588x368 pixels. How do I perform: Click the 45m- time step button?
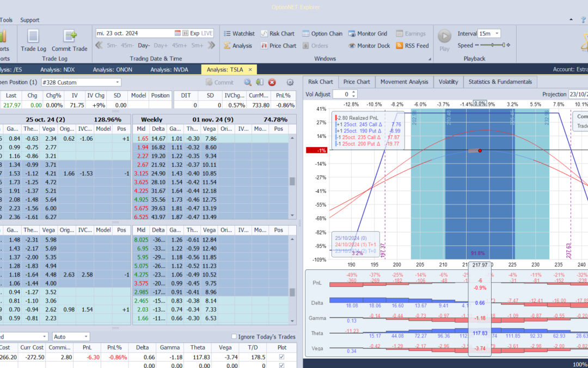127,45
